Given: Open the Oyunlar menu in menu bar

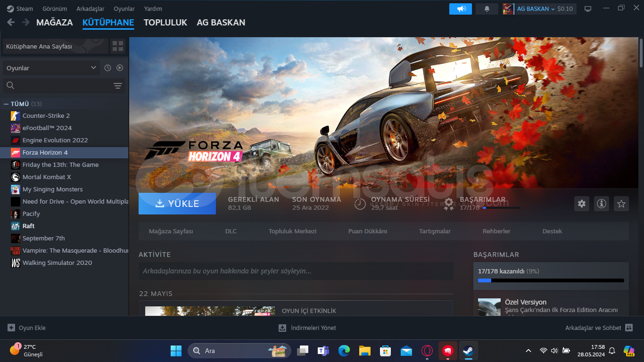Looking at the screenshot, I should pyautogui.click(x=124, y=9).
